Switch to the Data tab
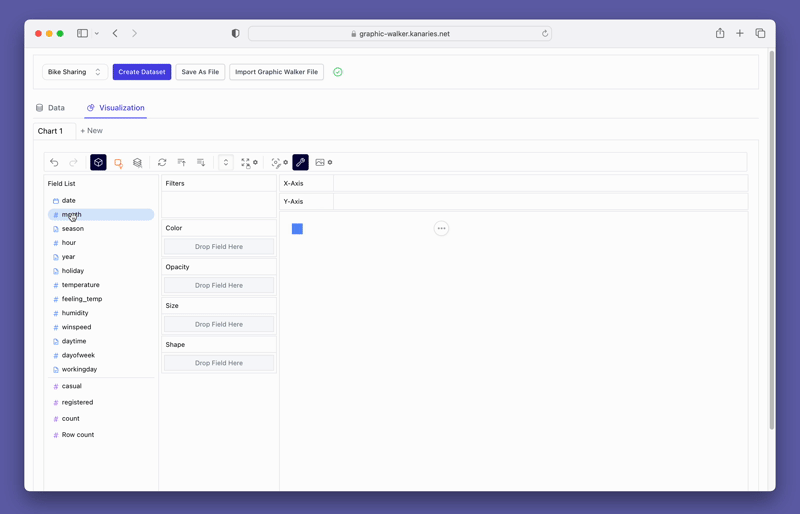Screen dimensions: 800x514 (x=50, y=108)
